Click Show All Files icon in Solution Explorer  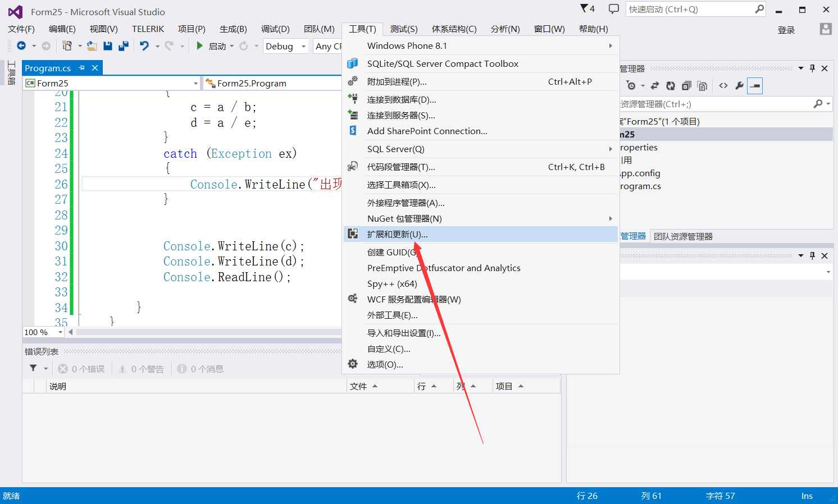click(702, 86)
